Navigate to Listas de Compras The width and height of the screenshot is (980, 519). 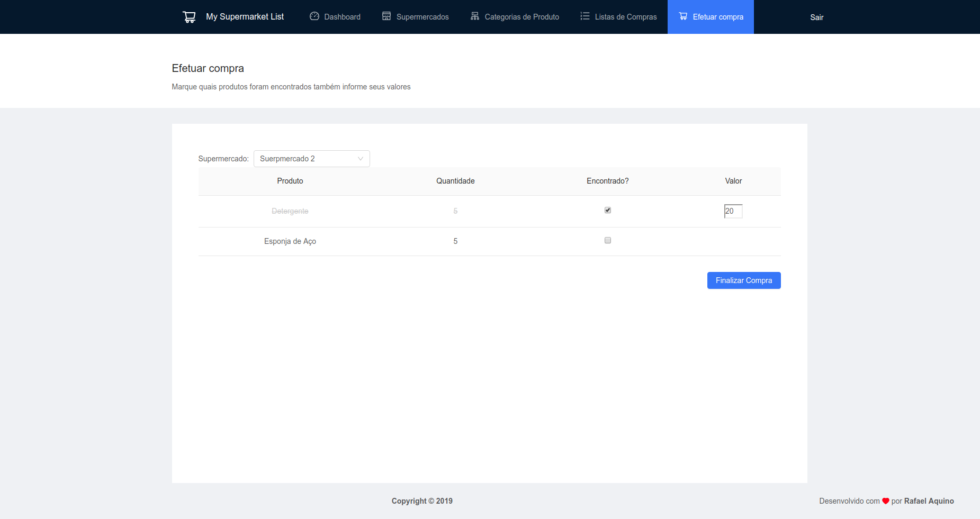618,17
